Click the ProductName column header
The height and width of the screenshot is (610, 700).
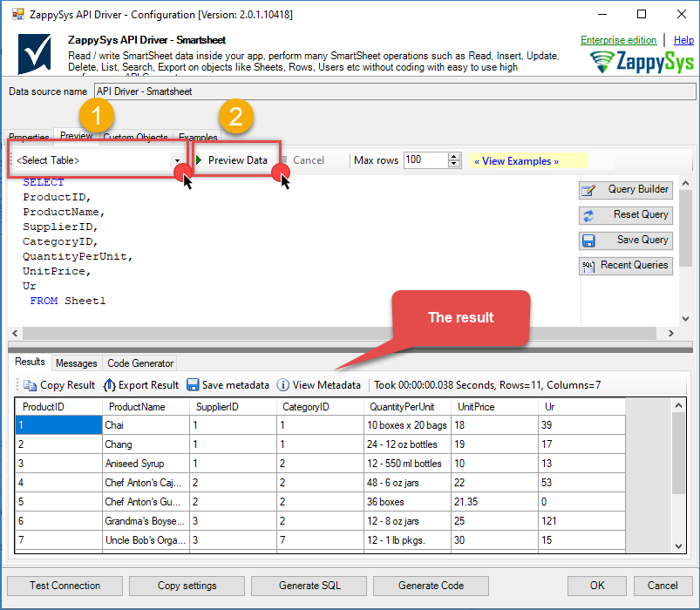pyautogui.click(x=146, y=406)
